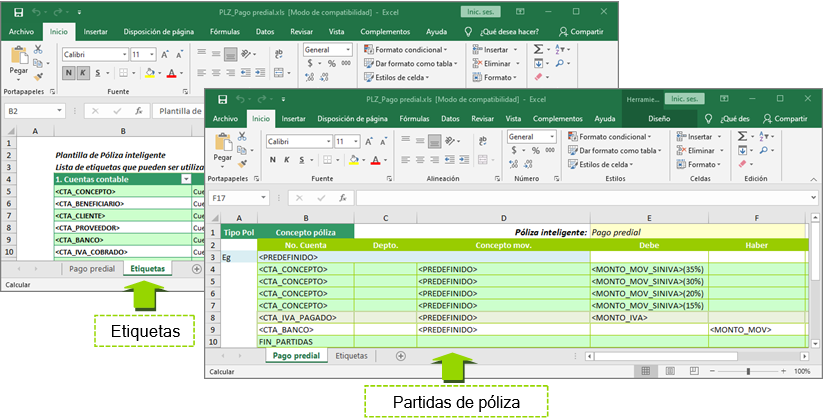Toggle middle align in front window
The width and height of the screenshot is (824, 419).
click(420, 141)
